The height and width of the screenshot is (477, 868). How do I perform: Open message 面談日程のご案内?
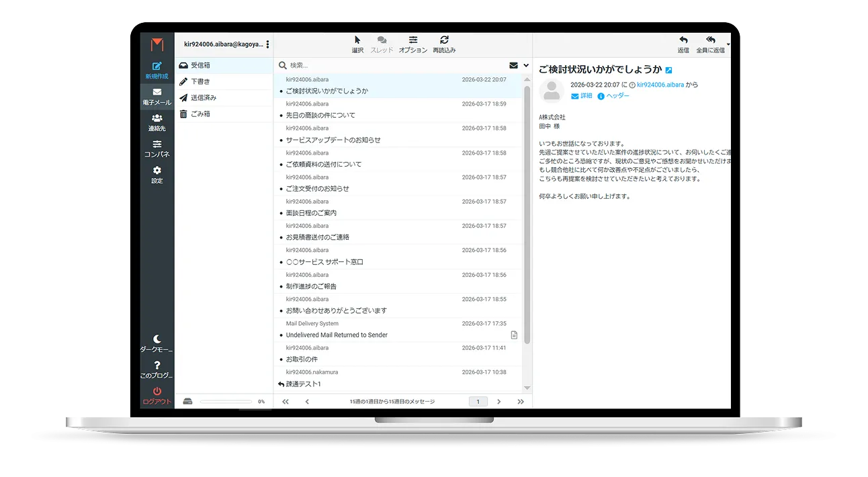[x=397, y=208]
